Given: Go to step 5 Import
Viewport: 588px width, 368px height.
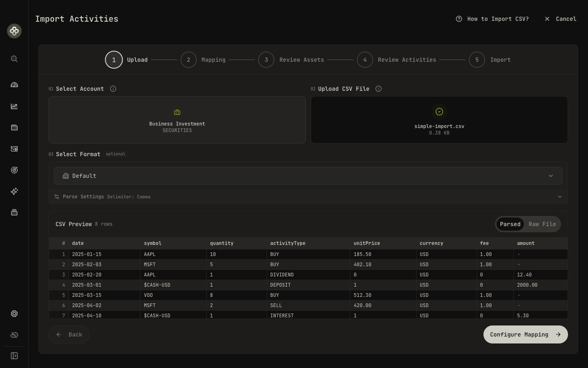Looking at the screenshot, I should [490, 60].
